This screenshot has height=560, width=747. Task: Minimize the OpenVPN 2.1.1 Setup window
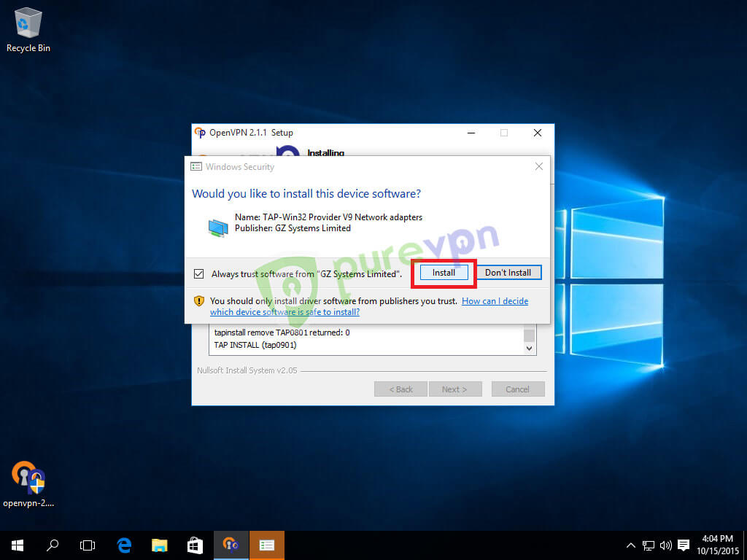[x=471, y=133]
